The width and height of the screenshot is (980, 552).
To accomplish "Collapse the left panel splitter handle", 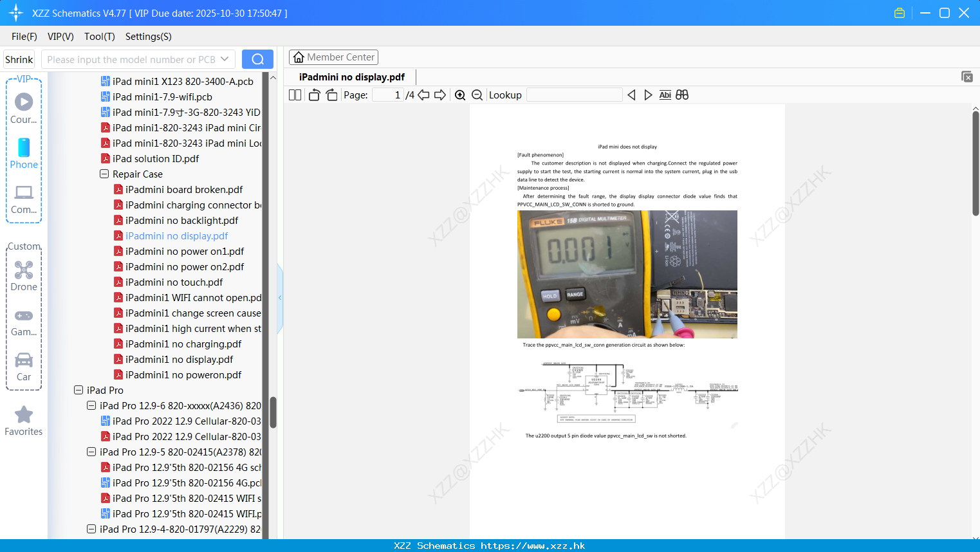I will pyautogui.click(x=280, y=298).
